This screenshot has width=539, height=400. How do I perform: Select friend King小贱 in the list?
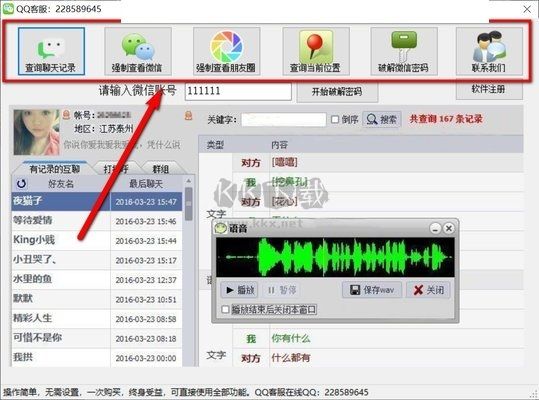point(61,240)
